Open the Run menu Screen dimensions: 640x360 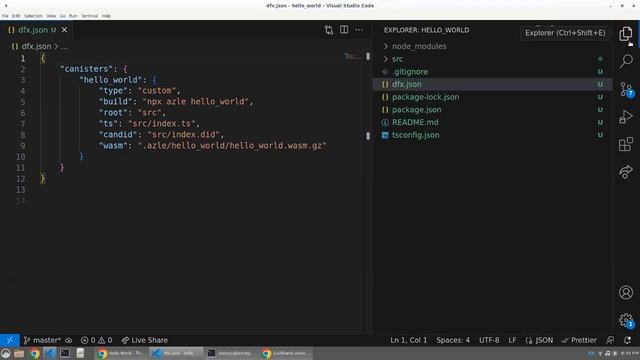73,16
